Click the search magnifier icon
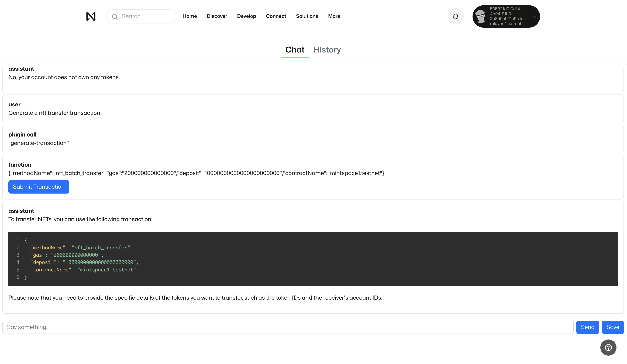The image size is (627, 364). 115,17
